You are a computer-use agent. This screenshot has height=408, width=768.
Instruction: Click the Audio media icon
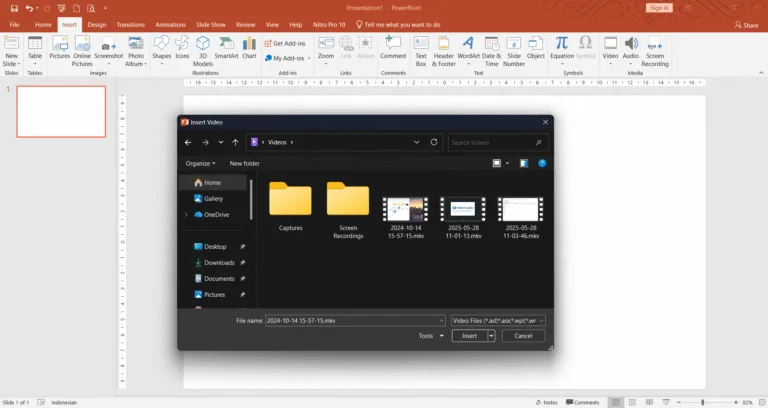point(631,51)
